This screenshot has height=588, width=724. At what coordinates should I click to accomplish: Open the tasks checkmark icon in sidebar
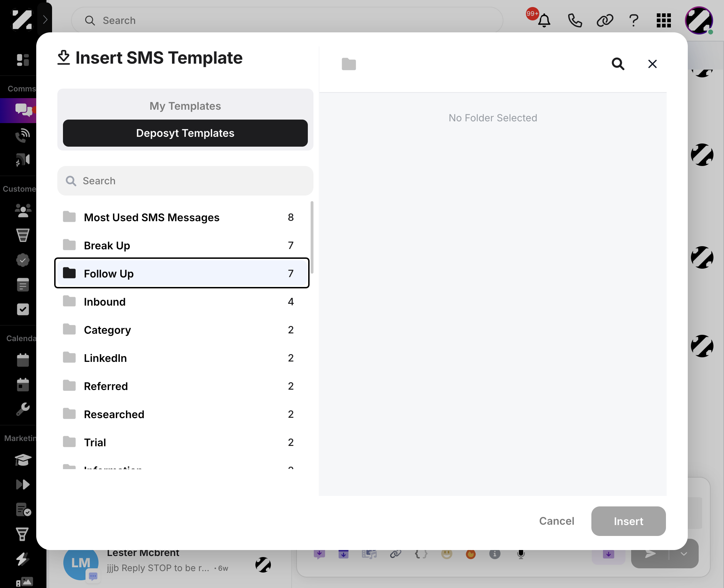(23, 309)
